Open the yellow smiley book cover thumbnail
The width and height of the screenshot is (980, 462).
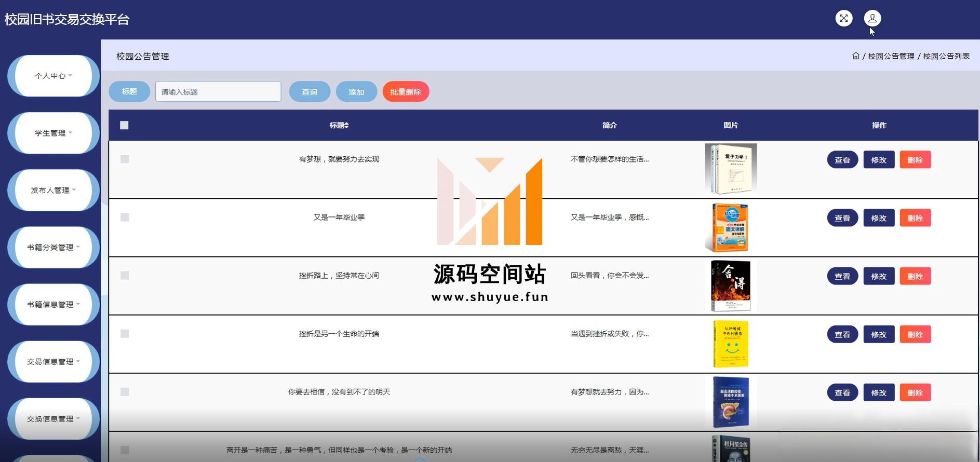click(x=731, y=344)
